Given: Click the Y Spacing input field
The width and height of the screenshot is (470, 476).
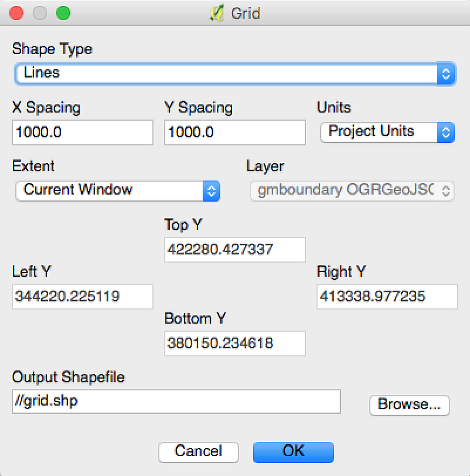Looking at the screenshot, I should coord(235,132).
